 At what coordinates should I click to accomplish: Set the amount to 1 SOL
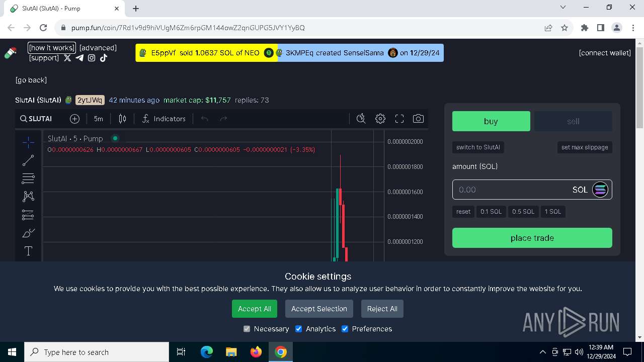[x=553, y=212]
